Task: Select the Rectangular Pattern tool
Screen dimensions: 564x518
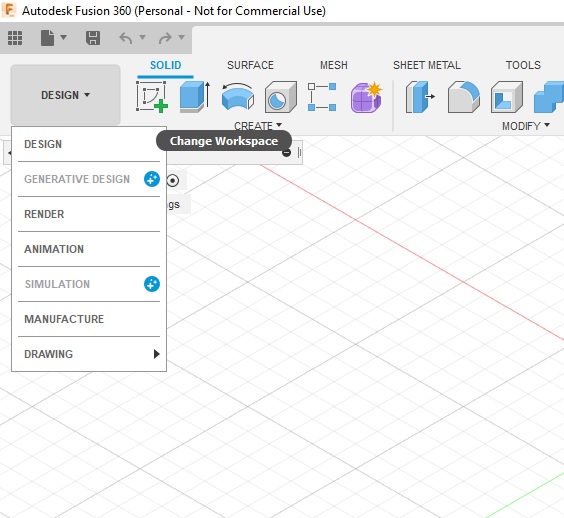Action: pyautogui.click(x=322, y=97)
